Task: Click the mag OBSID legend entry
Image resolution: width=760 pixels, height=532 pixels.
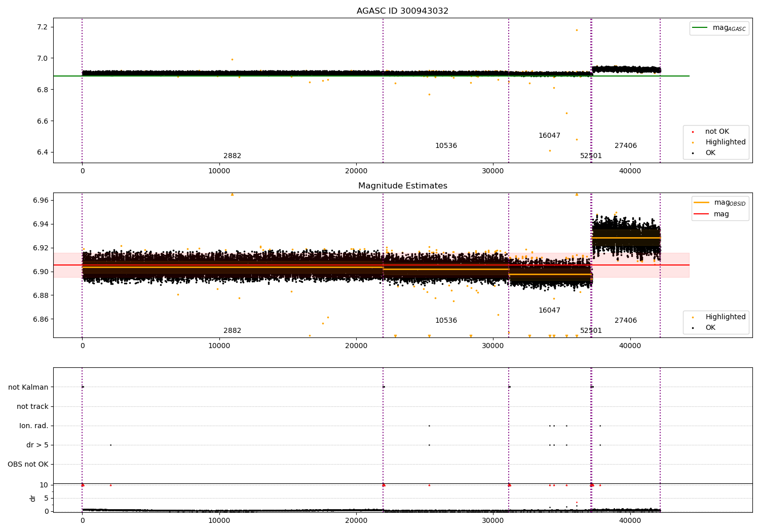Action: (x=720, y=203)
